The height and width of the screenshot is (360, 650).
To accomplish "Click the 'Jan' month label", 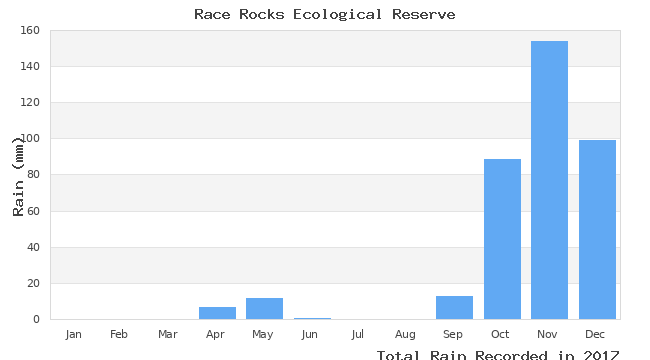I will pos(73,334).
